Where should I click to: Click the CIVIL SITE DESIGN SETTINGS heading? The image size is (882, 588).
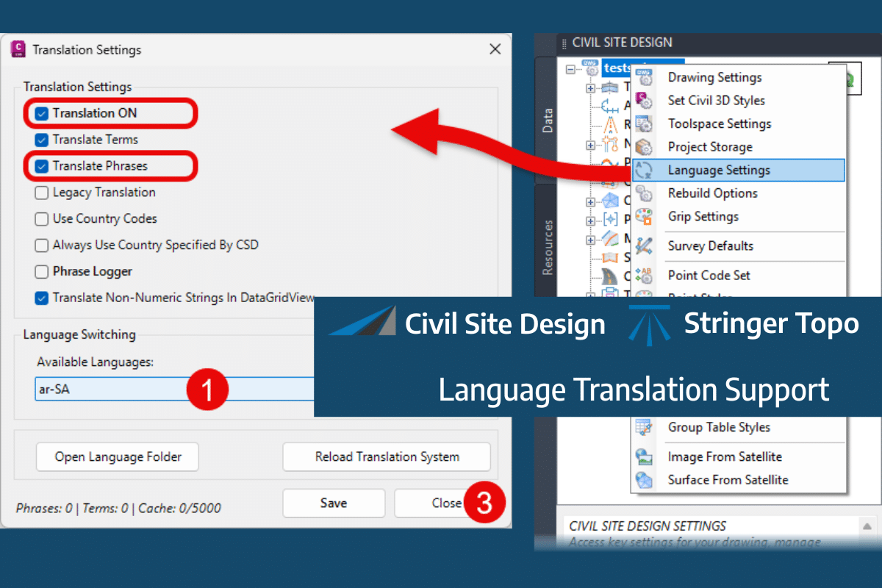point(648,526)
